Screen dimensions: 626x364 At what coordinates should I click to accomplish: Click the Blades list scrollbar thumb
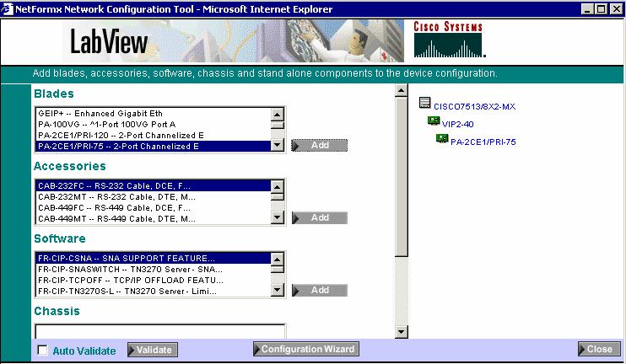click(278, 126)
